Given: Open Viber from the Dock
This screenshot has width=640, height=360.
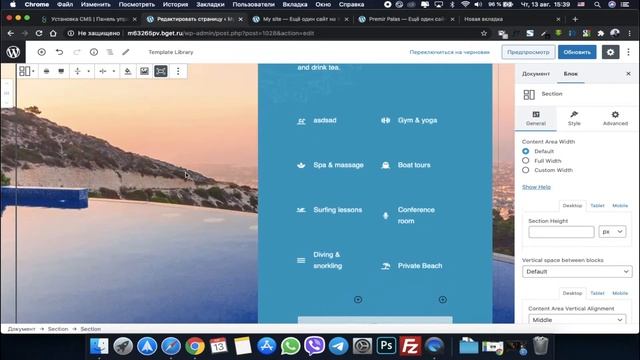Looking at the screenshot, I should pyautogui.click(x=314, y=346).
